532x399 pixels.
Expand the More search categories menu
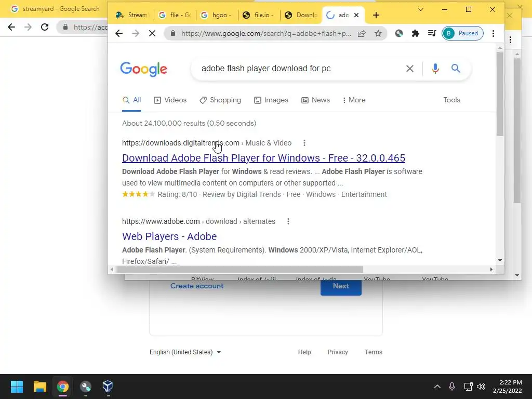354,100
